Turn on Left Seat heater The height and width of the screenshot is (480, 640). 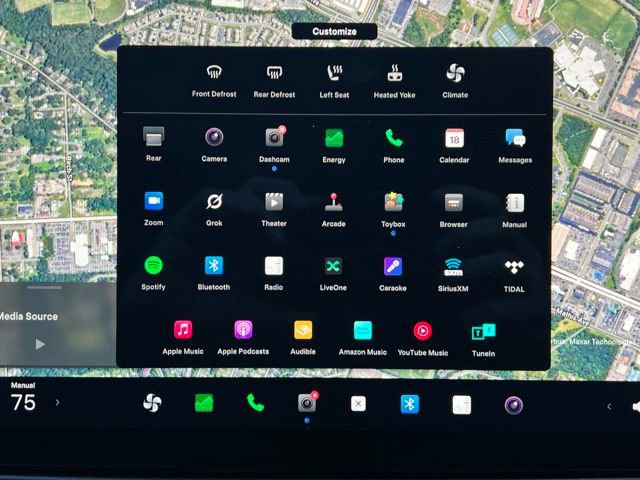pyautogui.click(x=334, y=73)
